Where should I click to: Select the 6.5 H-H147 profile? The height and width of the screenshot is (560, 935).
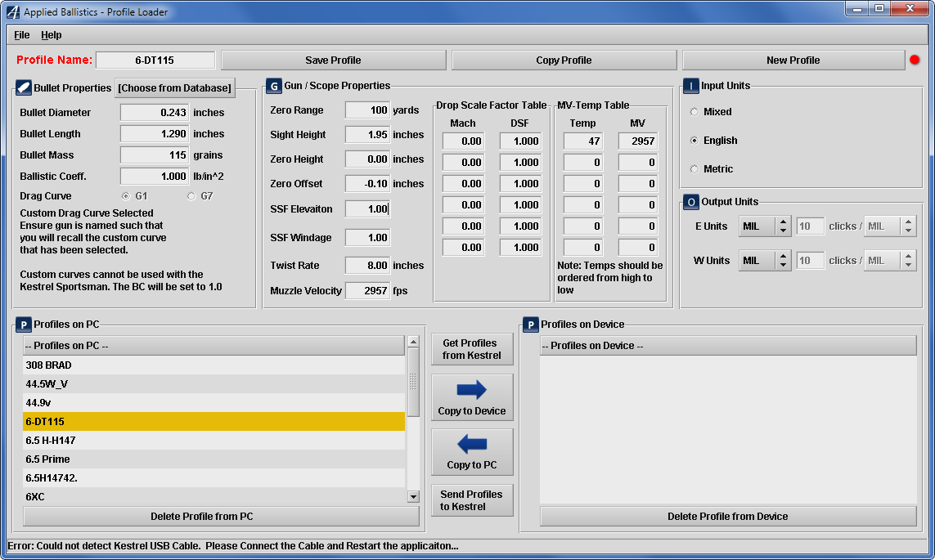click(x=214, y=441)
